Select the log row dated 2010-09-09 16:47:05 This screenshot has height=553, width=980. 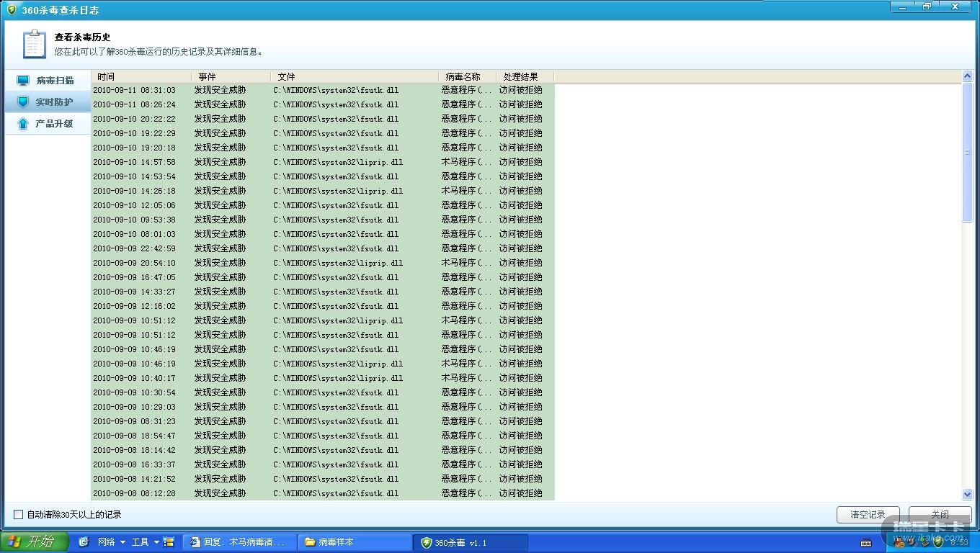(323, 277)
